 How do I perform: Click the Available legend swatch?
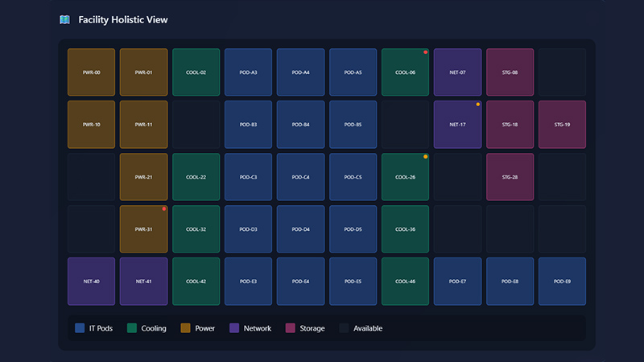pyautogui.click(x=344, y=328)
